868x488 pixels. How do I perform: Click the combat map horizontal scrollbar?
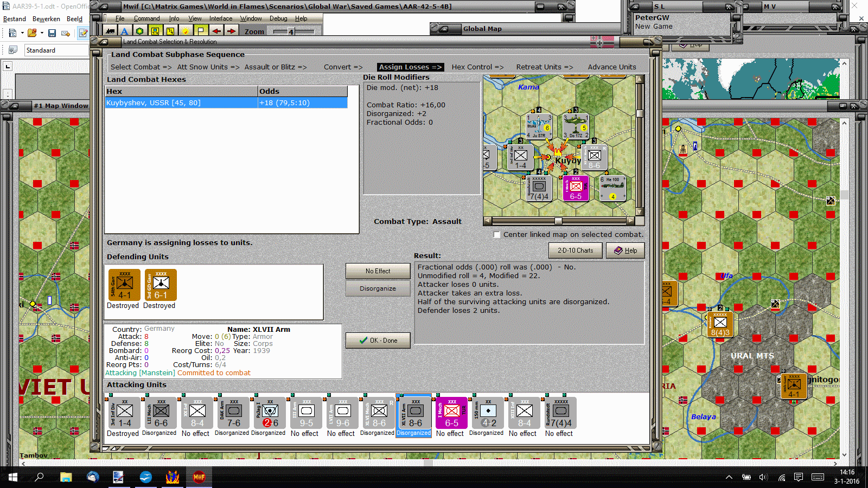559,221
